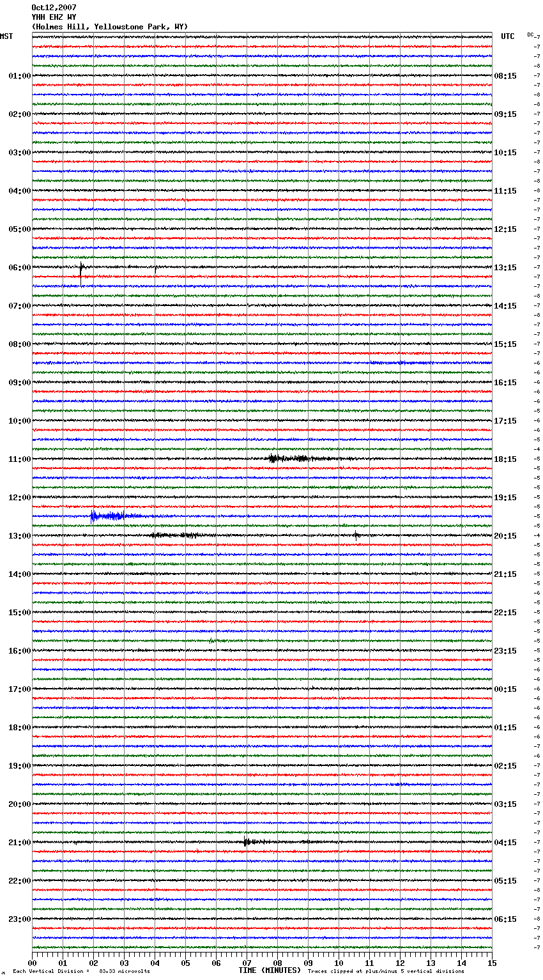Select the 11:00 MST time label

[20, 459]
